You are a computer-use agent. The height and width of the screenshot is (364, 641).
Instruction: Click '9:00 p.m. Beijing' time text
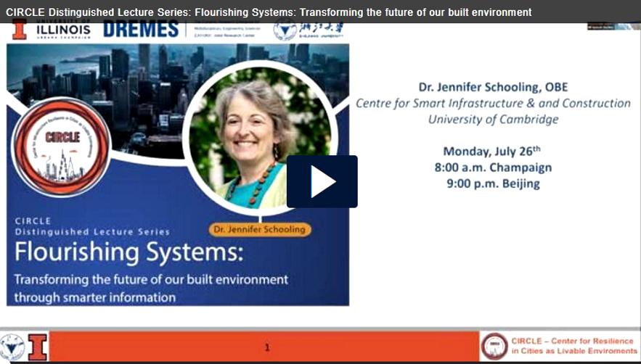click(x=493, y=183)
